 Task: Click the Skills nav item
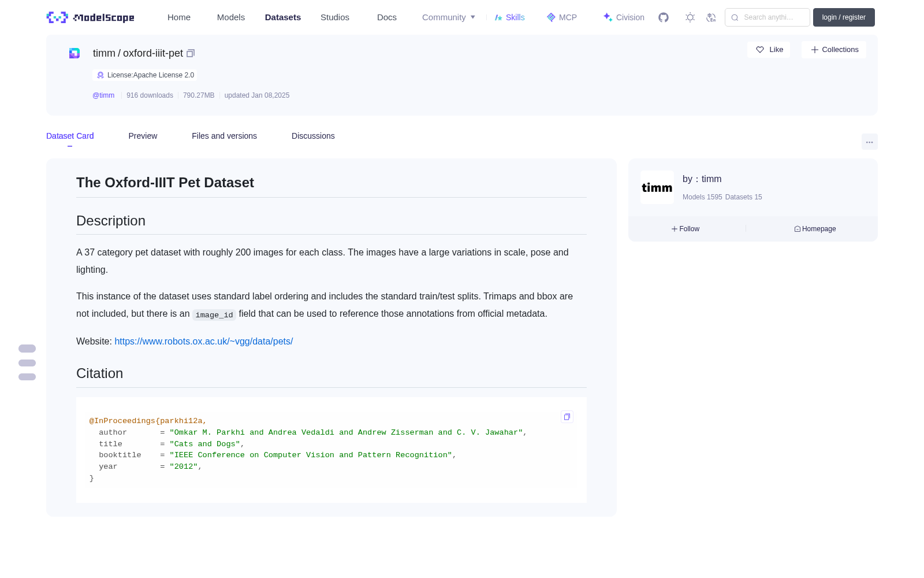point(509,17)
